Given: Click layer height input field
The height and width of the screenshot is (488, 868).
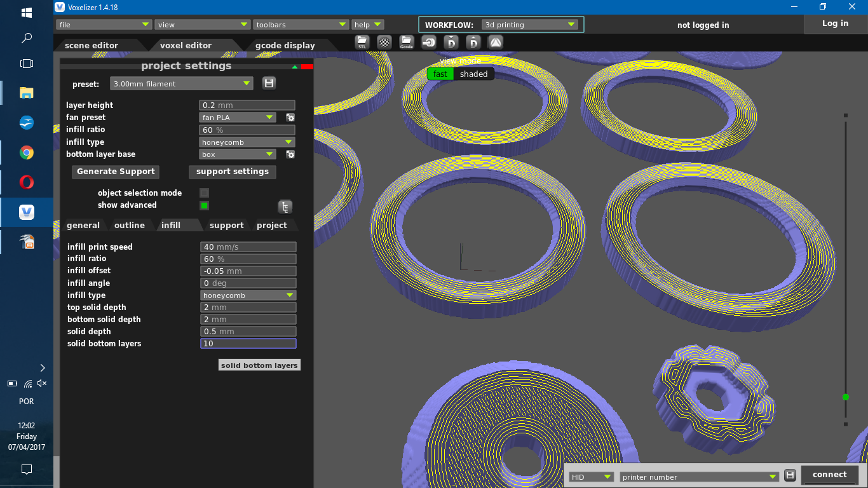Looking at the screenshot, I should pos(247,105).
